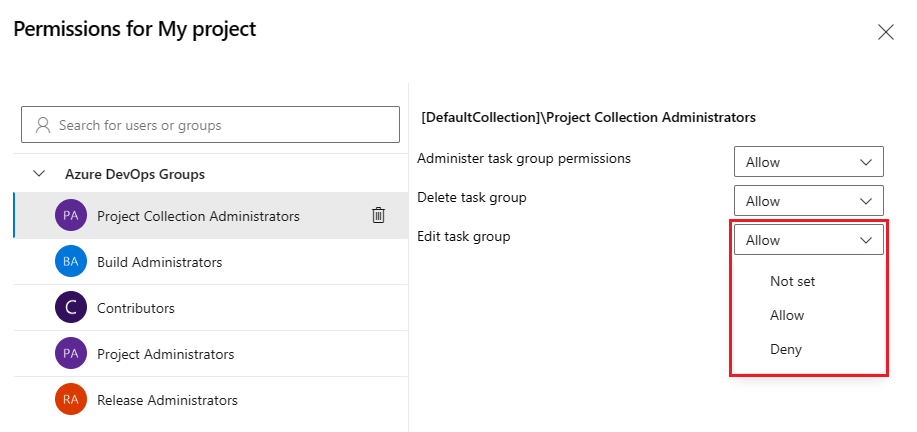Click the Edit task group label
The height and width of the screenshot is (432, 917).
(464, 236)
